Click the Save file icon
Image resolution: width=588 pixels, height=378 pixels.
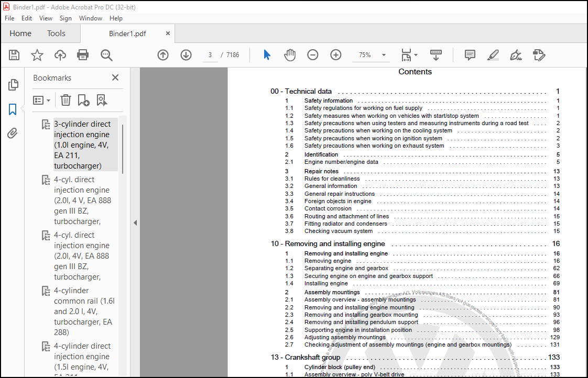point(14,55)
